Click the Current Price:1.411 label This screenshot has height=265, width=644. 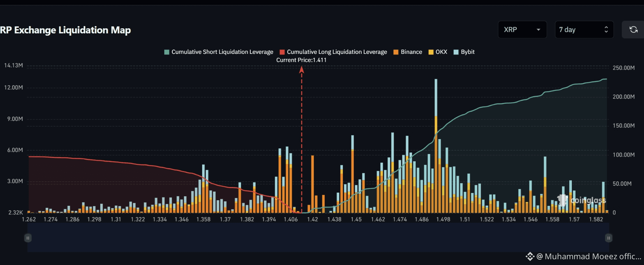[301, 60]
